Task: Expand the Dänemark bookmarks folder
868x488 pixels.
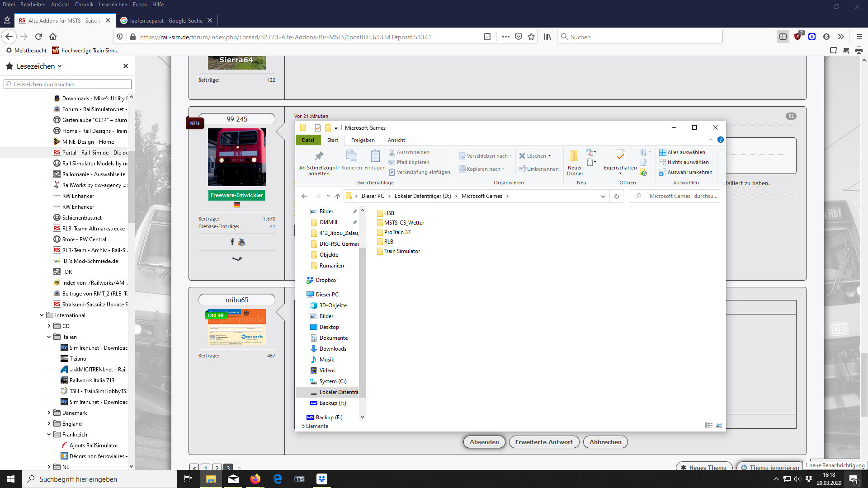Action: pyautogui.click(x=49, y=413)
